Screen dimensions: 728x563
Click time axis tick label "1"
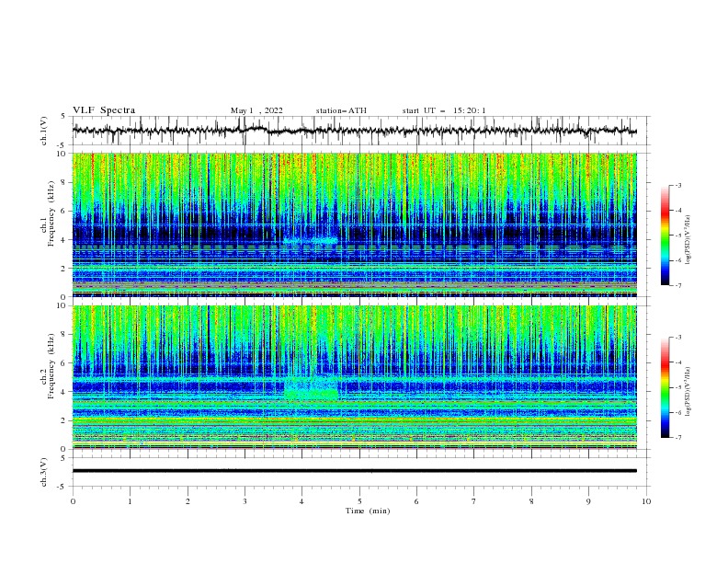(131, 501)
